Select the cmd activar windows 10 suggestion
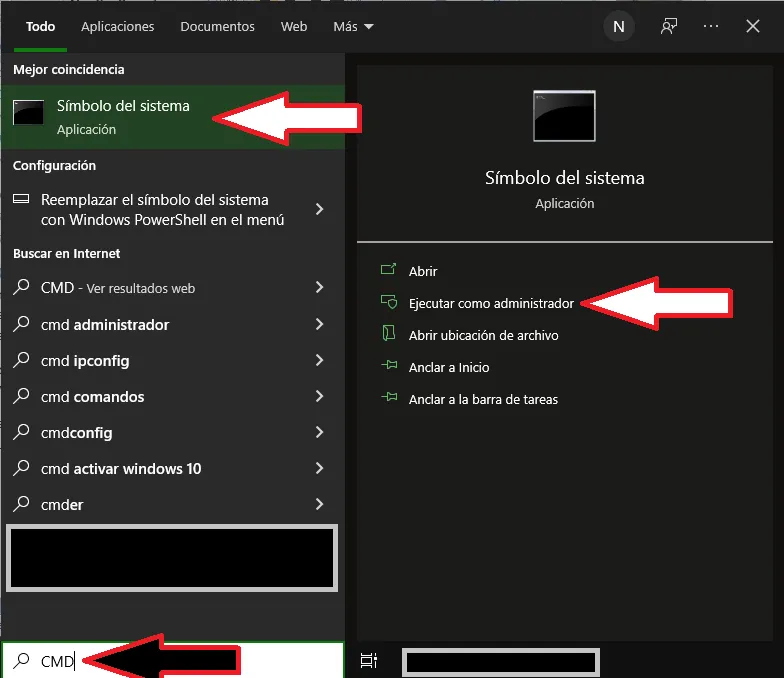This screenshot has height=678, width=784. click(x=120, y=469)
